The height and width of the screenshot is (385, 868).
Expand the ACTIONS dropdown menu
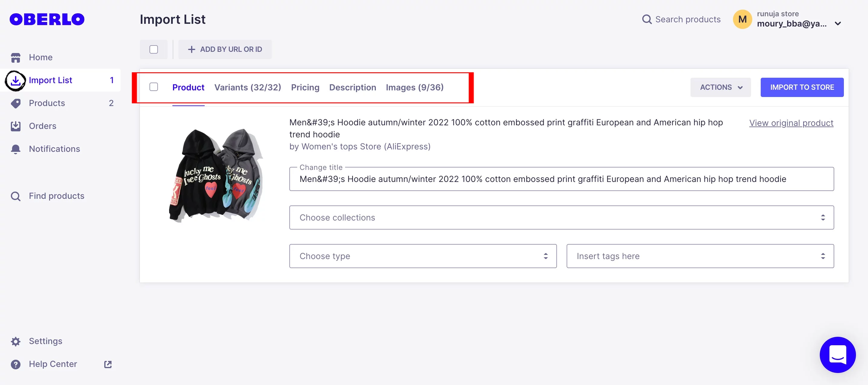(x=721, y=87)
